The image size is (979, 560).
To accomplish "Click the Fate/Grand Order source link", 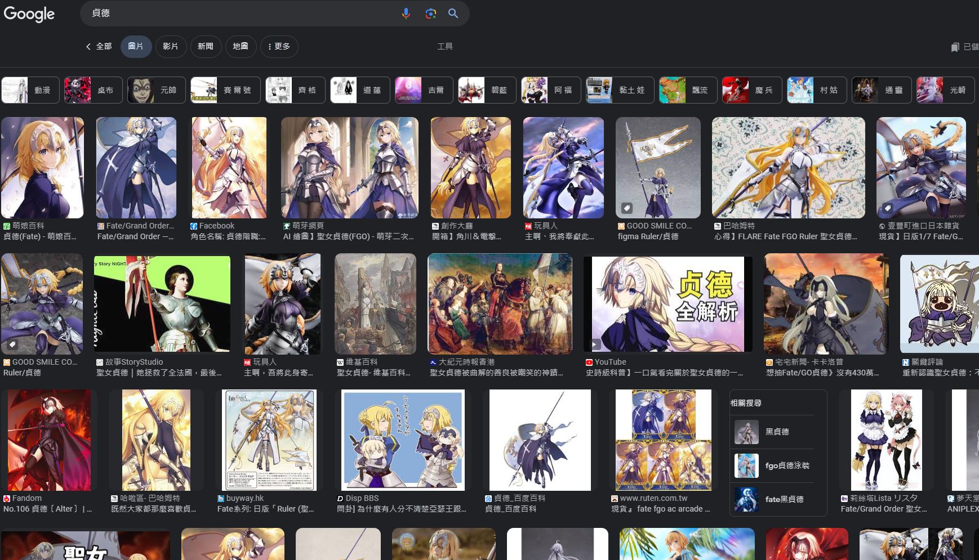I will [x=136, y=226].
